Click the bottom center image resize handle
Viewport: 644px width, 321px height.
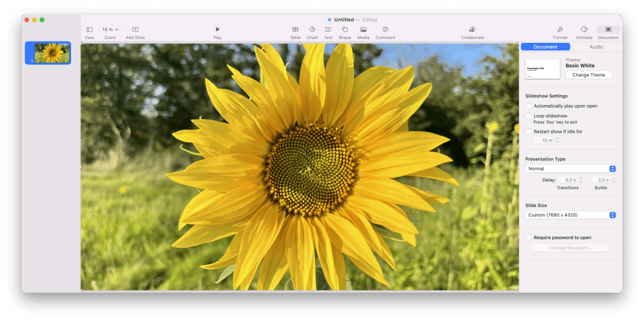click(x=300, y=290)
